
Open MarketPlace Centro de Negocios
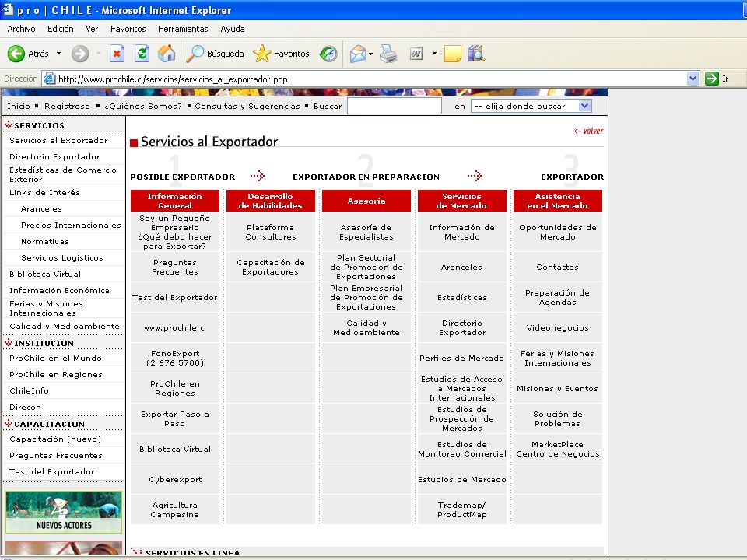[x=557, y=449]
